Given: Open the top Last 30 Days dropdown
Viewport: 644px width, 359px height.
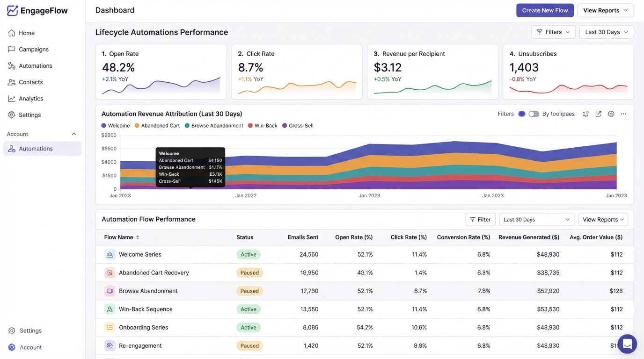Looking at the screenshot, I should [607, 32].
